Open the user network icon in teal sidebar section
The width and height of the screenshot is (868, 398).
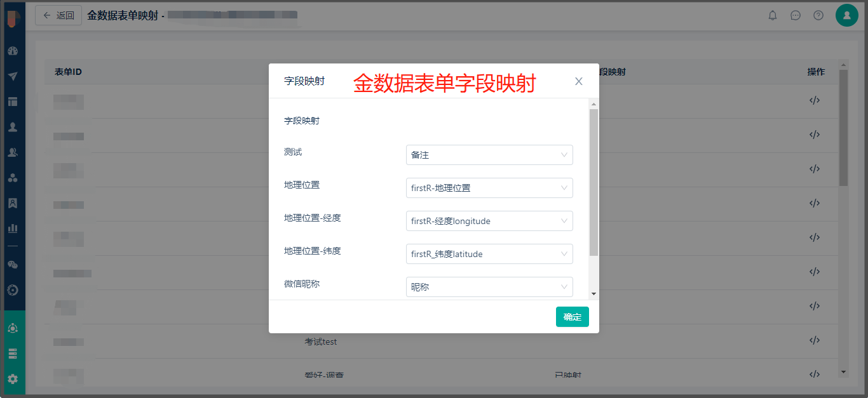(x=13, y=328)
